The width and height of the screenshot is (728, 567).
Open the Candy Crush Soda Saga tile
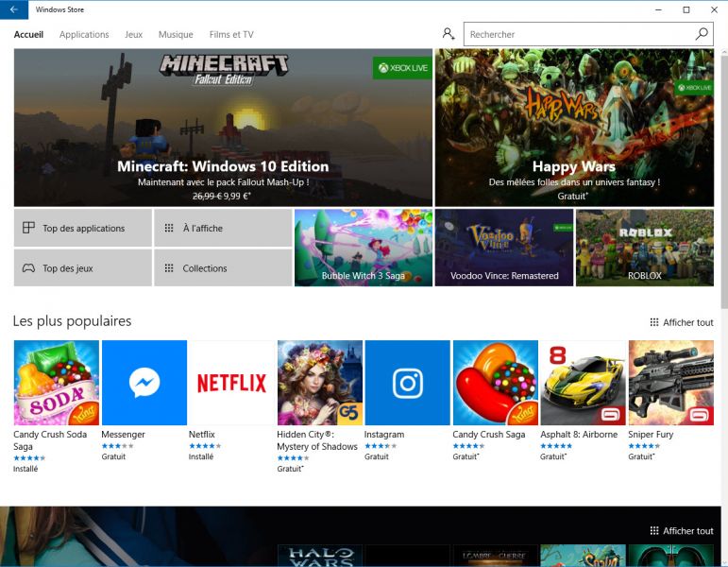[x=56, y=383]
